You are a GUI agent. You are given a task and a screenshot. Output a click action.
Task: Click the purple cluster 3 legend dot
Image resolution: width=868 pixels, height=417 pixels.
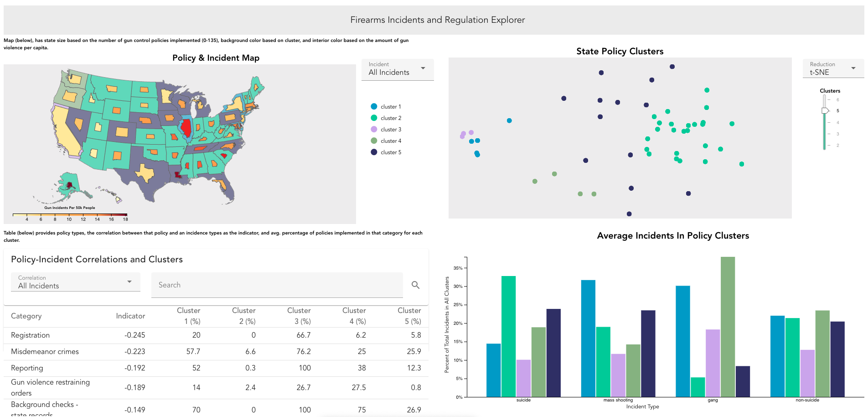click(375, 129)
